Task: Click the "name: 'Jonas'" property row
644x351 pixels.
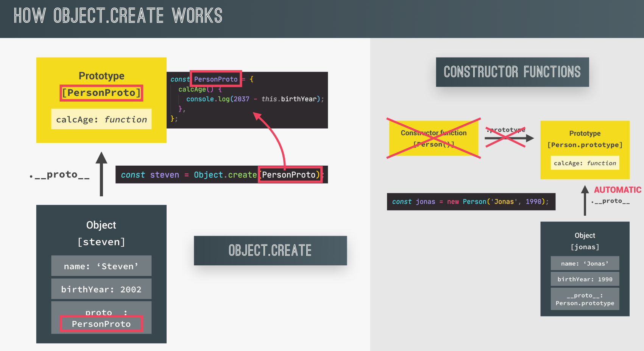Action: [x=585, y=263]
